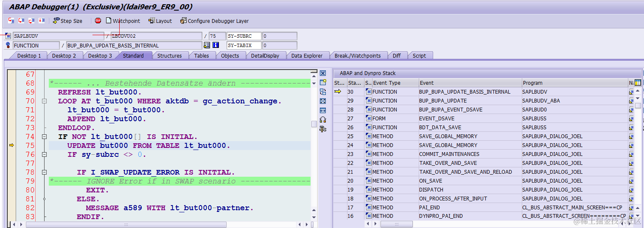The image size is (644, 228).
Task: Go to the Break./Watchpoints tab
Action: pos(358,56)
